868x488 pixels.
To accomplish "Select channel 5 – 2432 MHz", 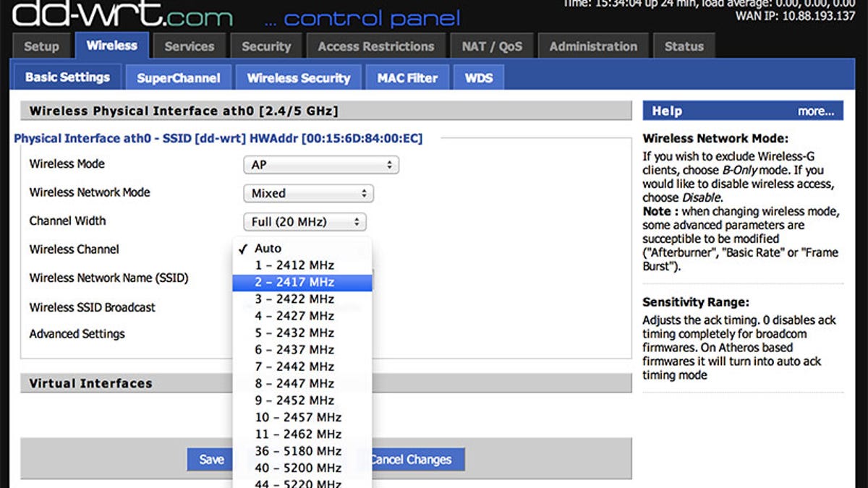I will [x=302, y=333].
